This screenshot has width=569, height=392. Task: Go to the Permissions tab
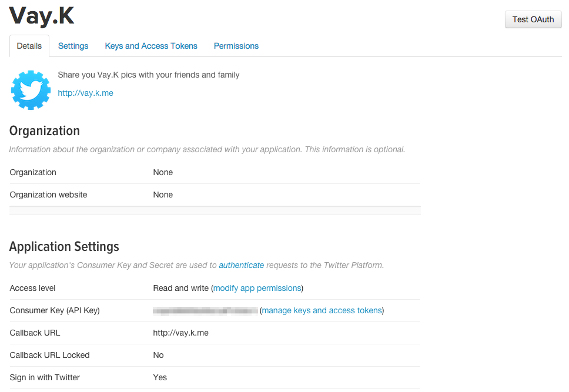click(236, 46)
